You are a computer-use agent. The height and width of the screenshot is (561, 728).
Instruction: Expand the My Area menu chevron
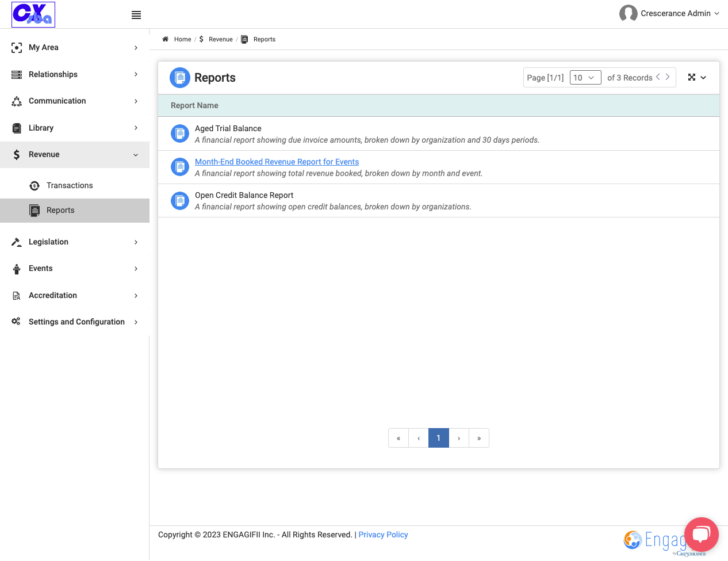click(136, 48)
